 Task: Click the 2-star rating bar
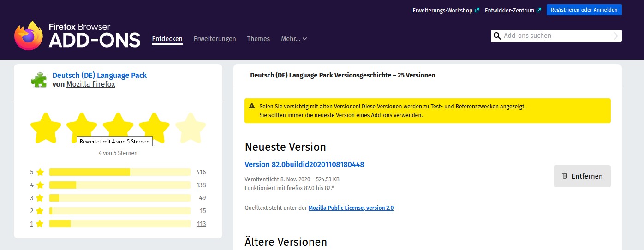[120, 211]
